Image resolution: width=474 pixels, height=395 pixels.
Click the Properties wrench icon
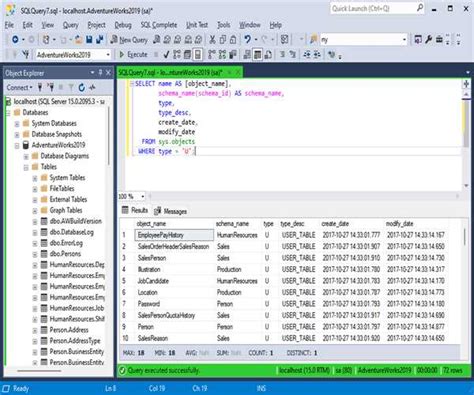[x=428, y=40]
